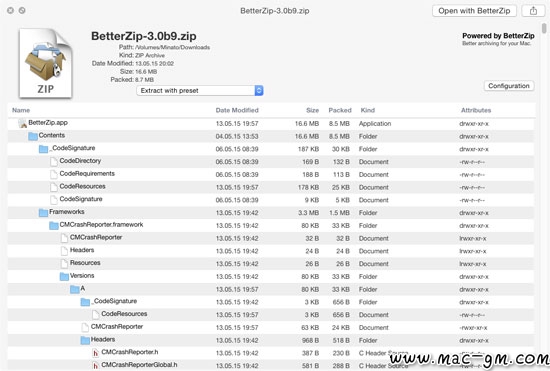Open the Extract with preset dropdown
The width and height of the screenshot is (550, 371).
click(200, 90)
